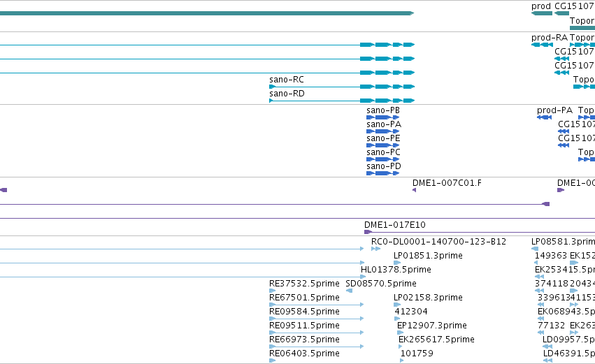Select the 101759 feature label
The image size is (595, 364).
(417, 354)
